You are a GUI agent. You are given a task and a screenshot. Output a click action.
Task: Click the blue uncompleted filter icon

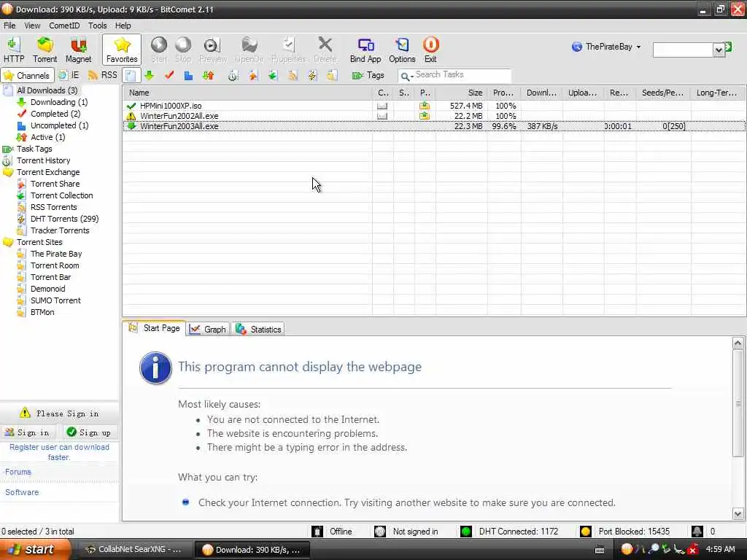pyautogui.click(x=188, y=75)
